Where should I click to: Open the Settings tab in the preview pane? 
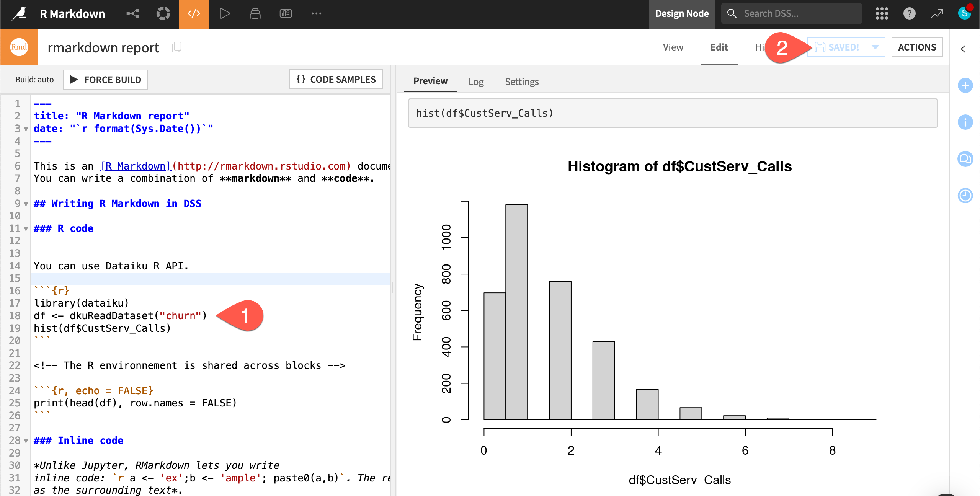tap(521, 82)
